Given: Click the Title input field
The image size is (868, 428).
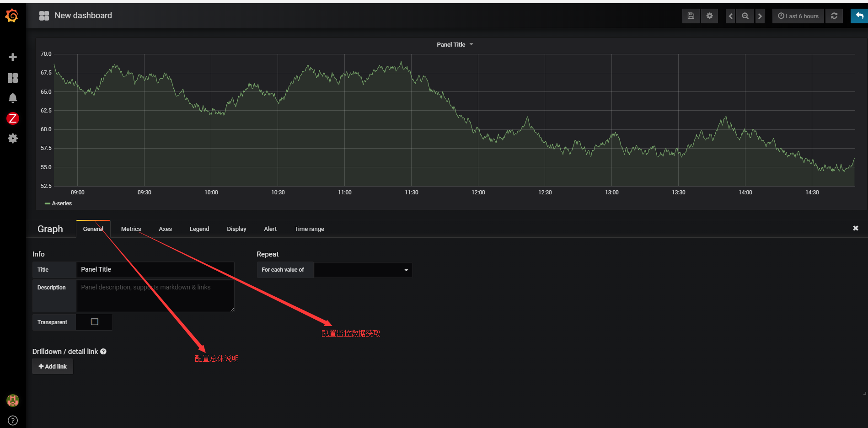Looking at the screenshot, I should pos(155,270).
